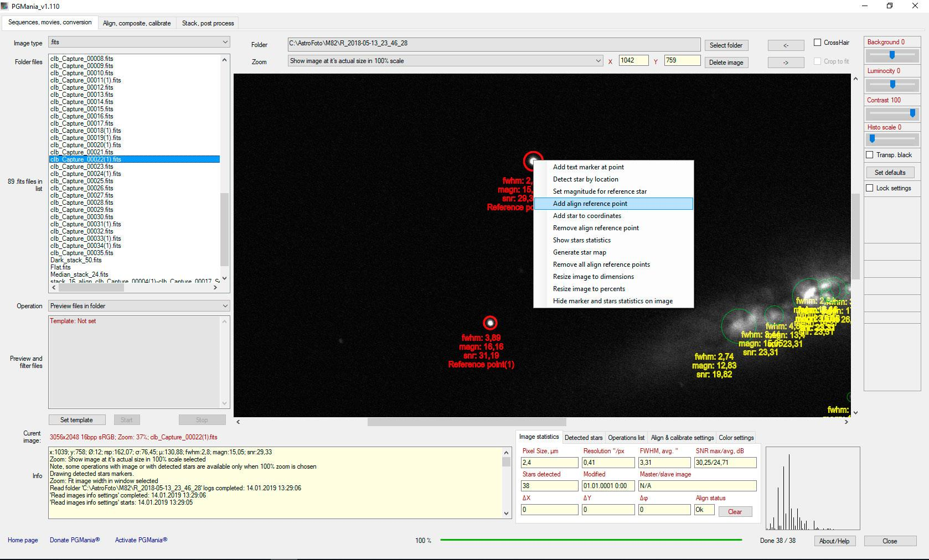
Task: Click the next image arrow button
Action: coord(786,63)
